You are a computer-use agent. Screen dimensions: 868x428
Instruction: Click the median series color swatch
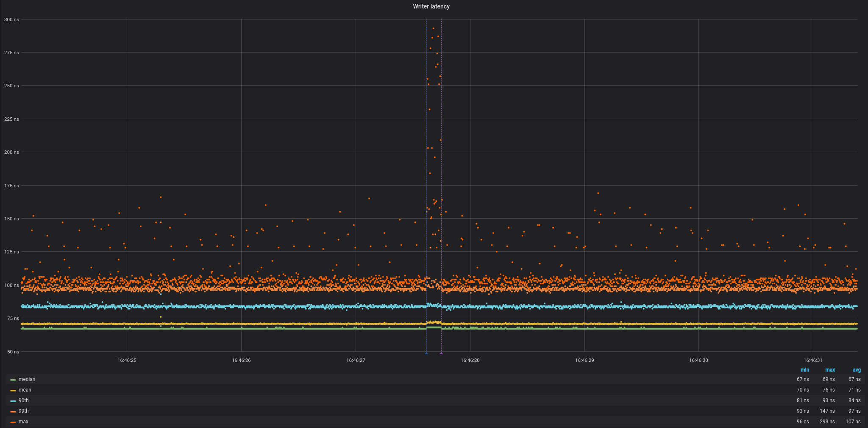(13, 380)
